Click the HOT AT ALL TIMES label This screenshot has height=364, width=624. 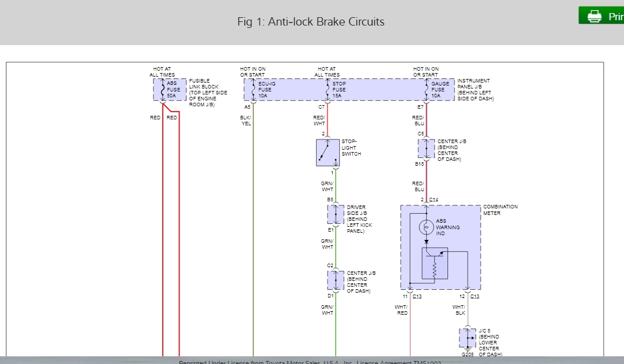click(x=162, y=72)
